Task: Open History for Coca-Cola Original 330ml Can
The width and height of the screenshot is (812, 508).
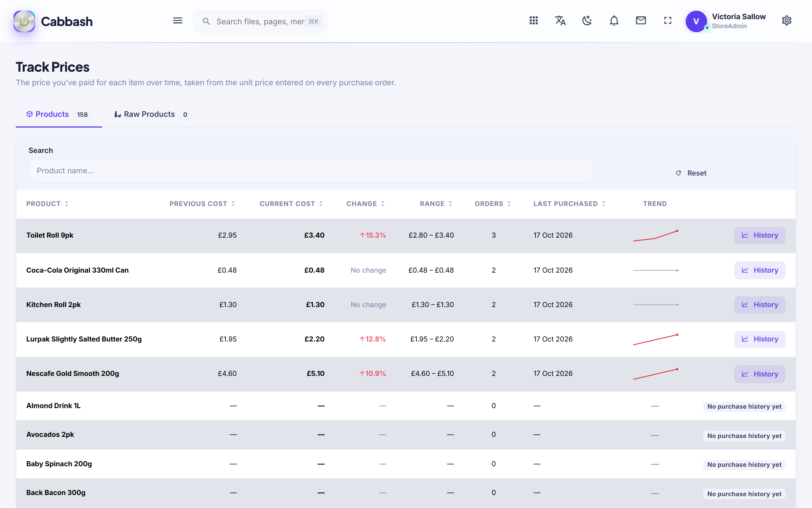Action: pos(759,270)
